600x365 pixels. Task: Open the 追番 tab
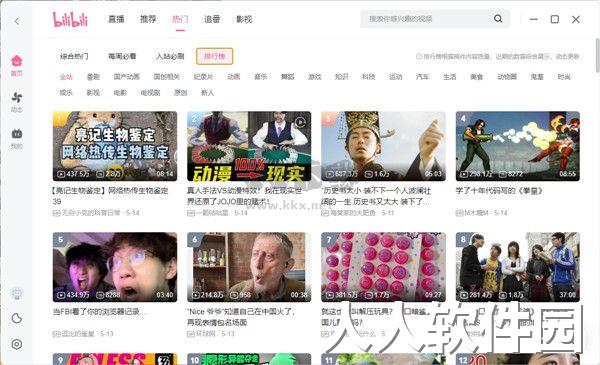click(x=212, y=19)
